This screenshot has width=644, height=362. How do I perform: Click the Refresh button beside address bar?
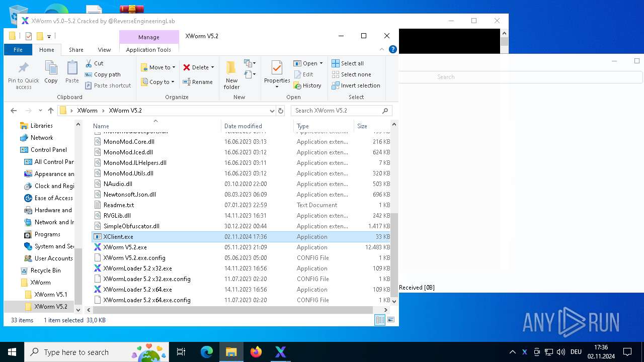(281, 111)
